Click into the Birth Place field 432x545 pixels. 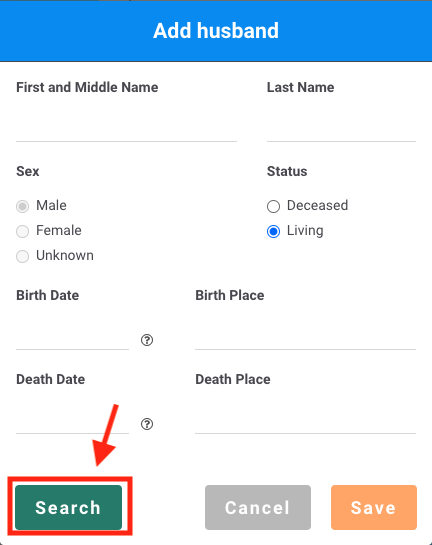click(x=305, y=336)
